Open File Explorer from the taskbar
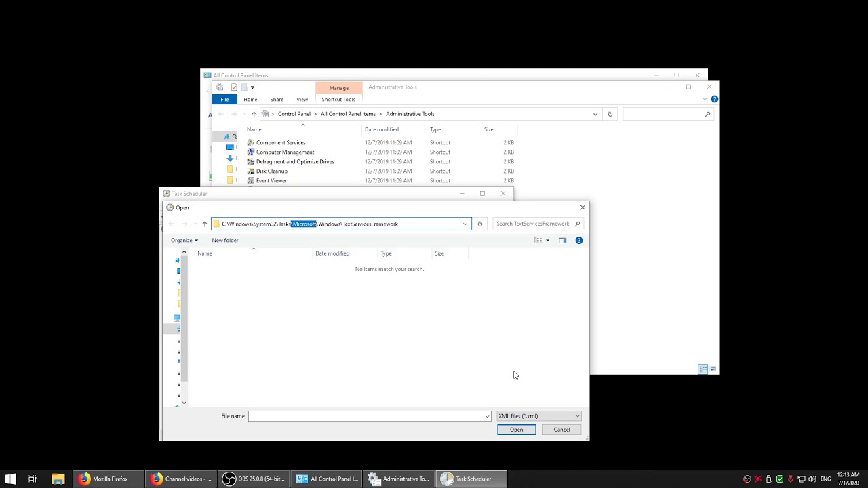 [x=58, y=479]
